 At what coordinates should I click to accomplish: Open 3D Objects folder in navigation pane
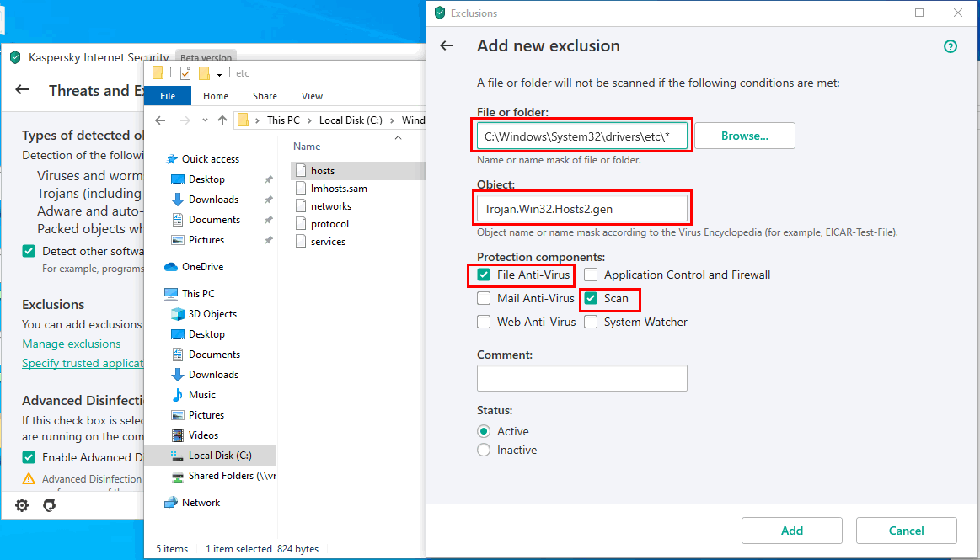click(212, 313)
